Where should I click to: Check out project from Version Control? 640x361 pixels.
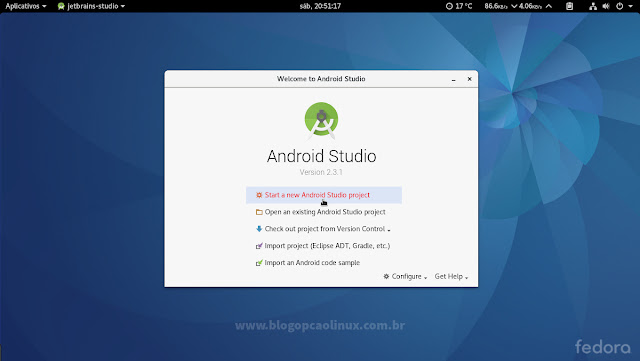click(324, 229)
